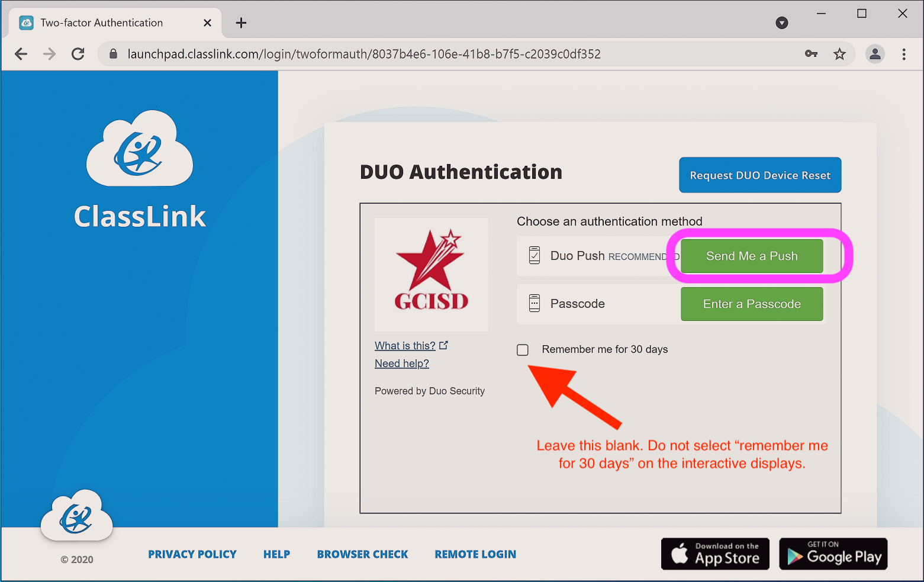
Task: Click the address bar URL
Action: tap(364, 54)
